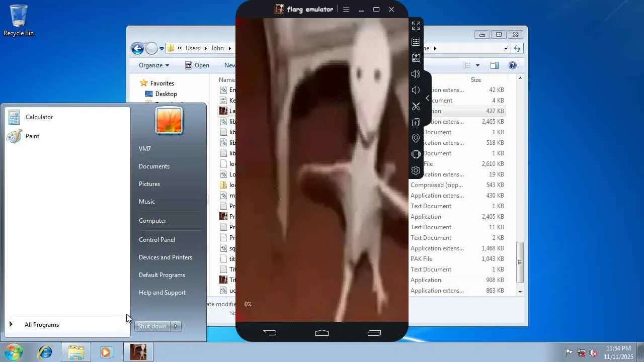
Task: Launch Paint from the Start menu
Action: point(66,136)
